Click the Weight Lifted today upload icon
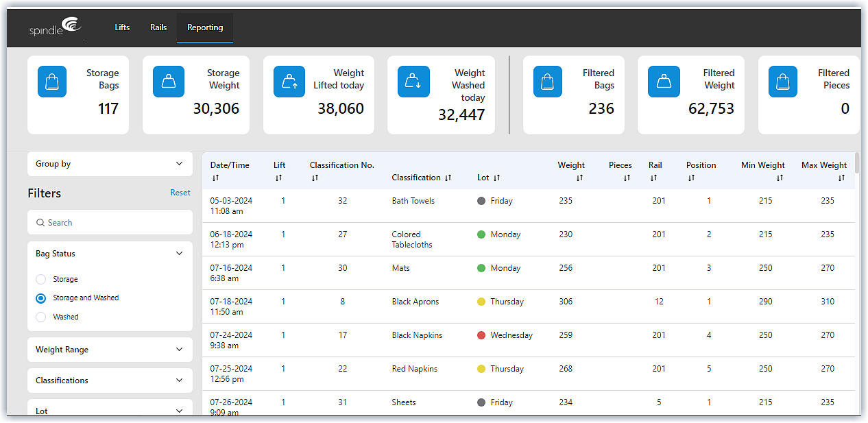The image size is (868, 423). [x=289, y=81]
